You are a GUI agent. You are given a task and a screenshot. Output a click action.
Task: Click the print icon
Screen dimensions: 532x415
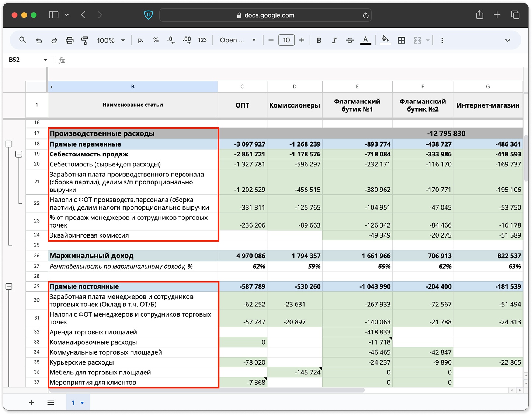[x=69, y=41]
